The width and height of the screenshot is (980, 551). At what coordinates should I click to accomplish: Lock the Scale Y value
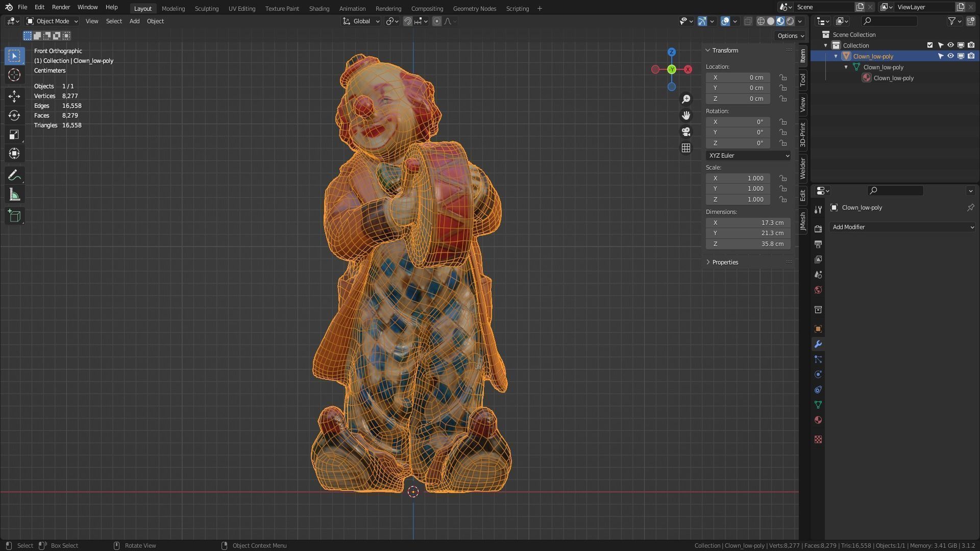tap(783, 189)
